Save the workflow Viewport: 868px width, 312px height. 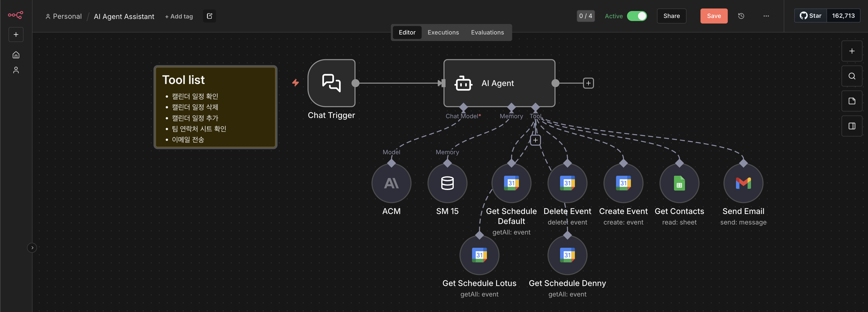[x=714, y=16]
